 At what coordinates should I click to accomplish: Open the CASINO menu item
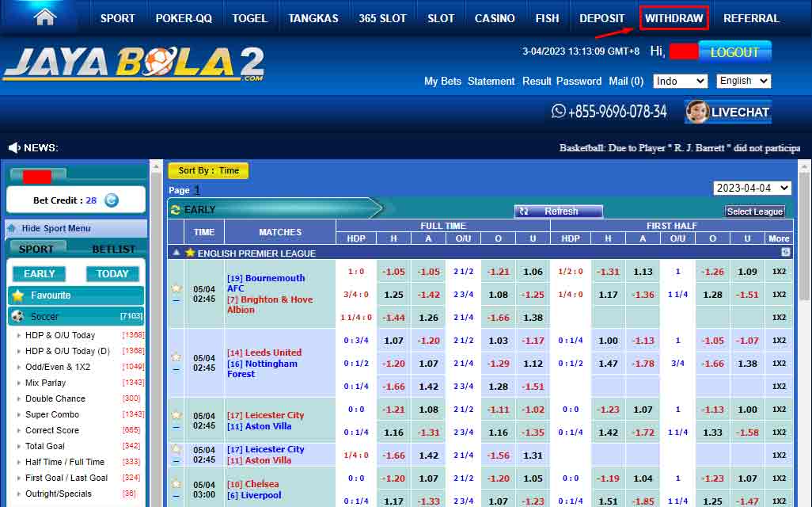coord(495,18)
